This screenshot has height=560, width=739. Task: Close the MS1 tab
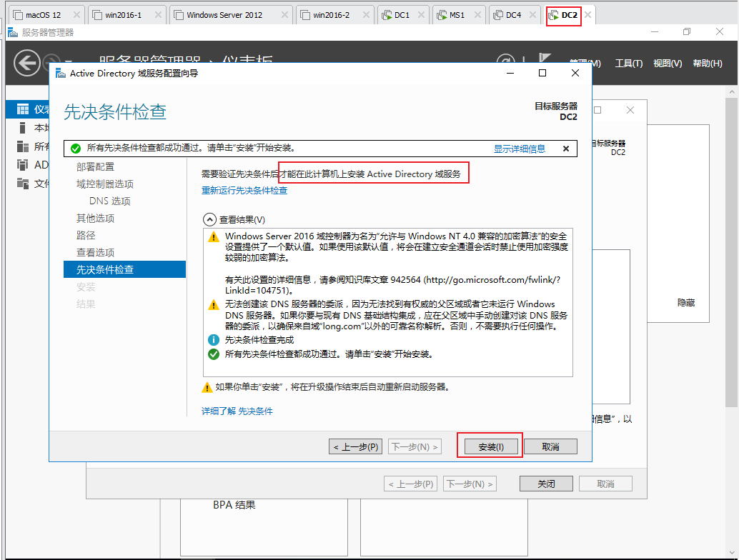[x=478, y=15]
